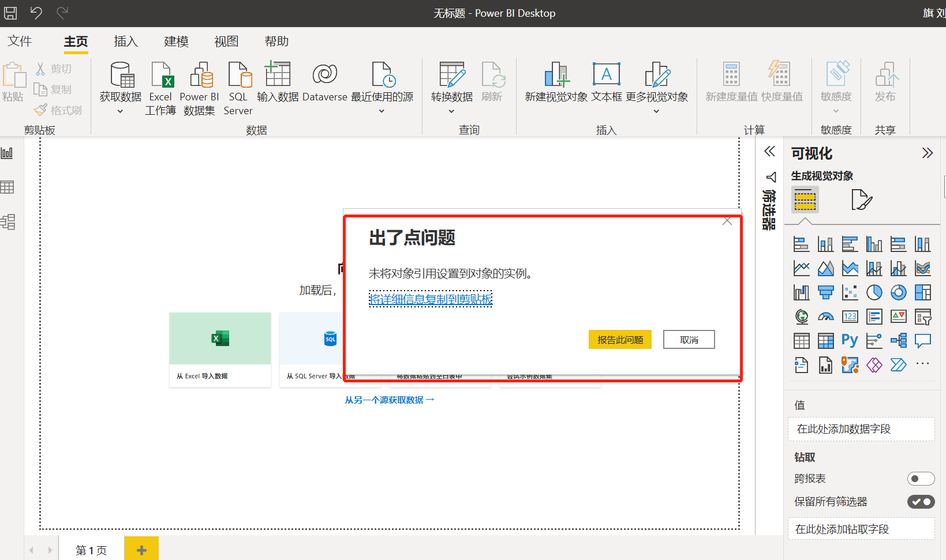The image size is (946, 560).
Task: Select the Power Apps visual
Action: [x=874, y=365]
